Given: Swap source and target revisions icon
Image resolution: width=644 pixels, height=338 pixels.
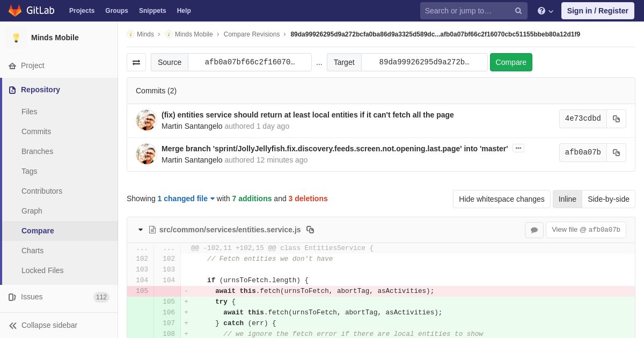Looking at the screenshot, I should (136, 62).
